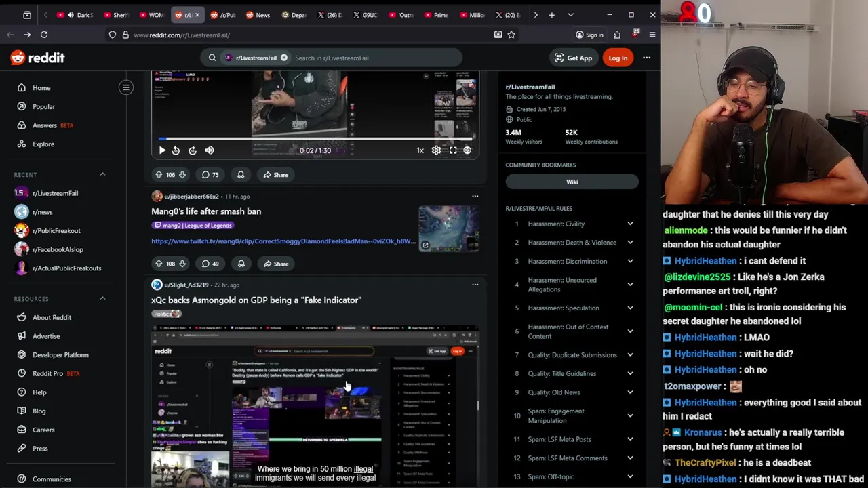The width and height of the screenshot is (868, 488).
Task: Skip the video forward ten seconds
Action: click(x=193, y=150)
